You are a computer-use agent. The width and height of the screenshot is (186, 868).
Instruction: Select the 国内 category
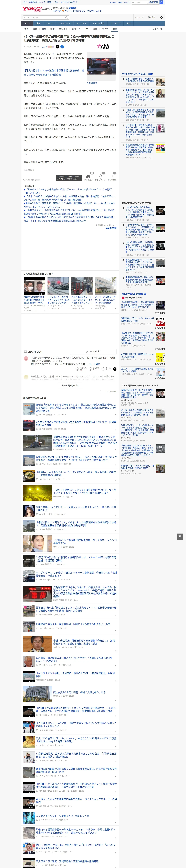tap(35, 29)
